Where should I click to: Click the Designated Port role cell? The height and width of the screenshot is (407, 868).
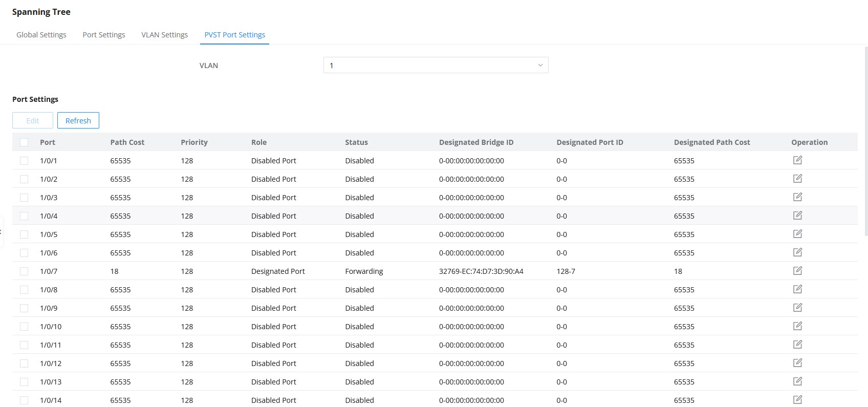tap(278, 271)
